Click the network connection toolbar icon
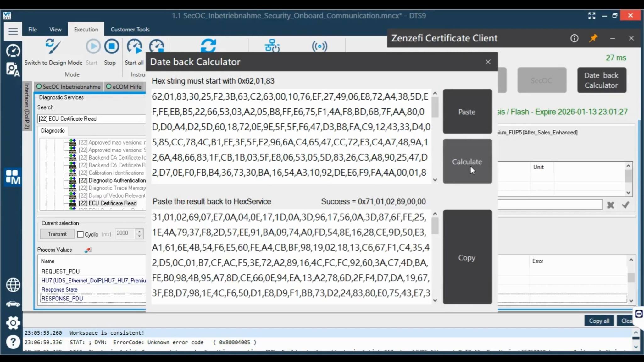The width and height of the screenshot is (644, 362). click(x=272, y=46)
